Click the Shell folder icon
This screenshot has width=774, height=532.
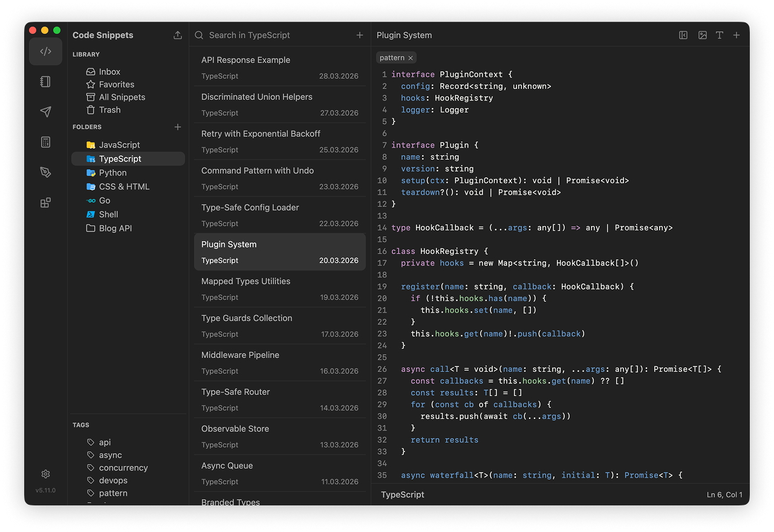click(91, 215)
